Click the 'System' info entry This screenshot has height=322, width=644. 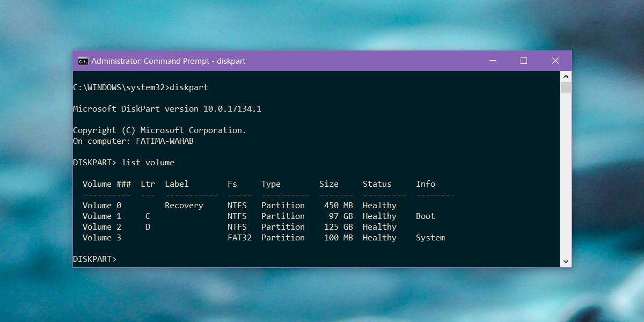pyautogui.click(x=430, y=238)
